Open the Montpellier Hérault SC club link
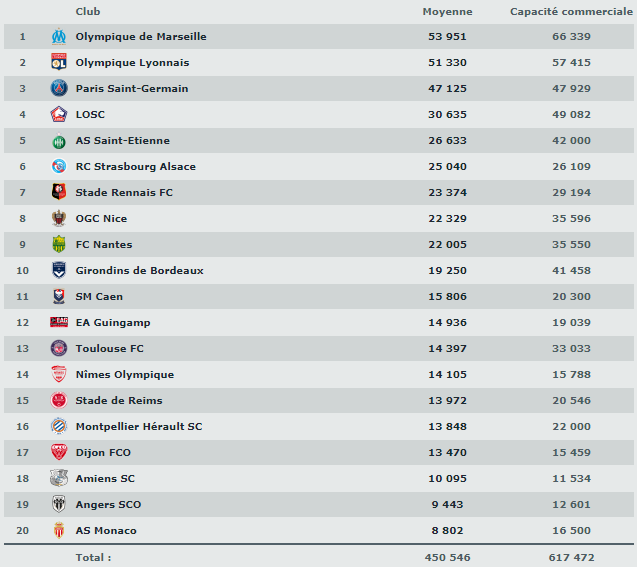This screenshot has height=567, width=637. [139, 426]
